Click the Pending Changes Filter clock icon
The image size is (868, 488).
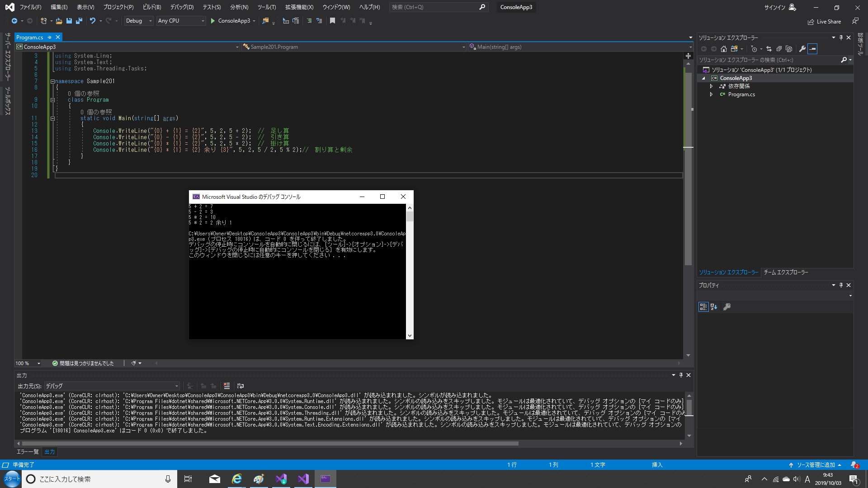pos(754,49)
